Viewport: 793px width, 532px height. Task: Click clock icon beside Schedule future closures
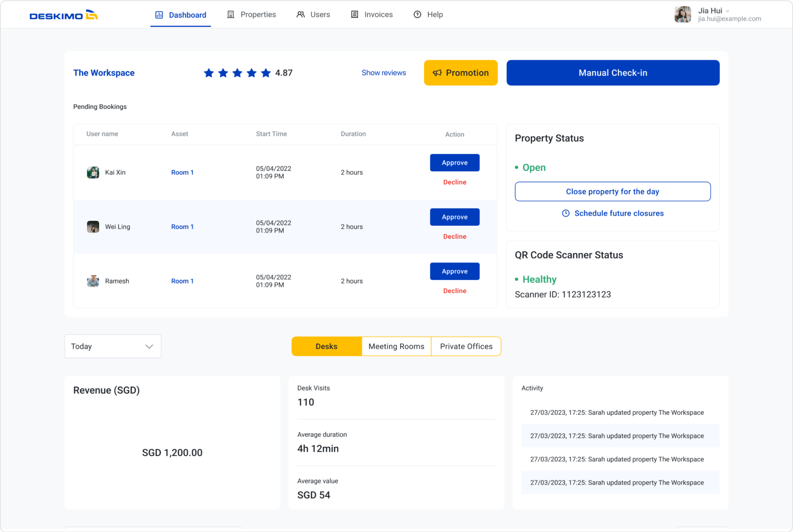point(566,213)
